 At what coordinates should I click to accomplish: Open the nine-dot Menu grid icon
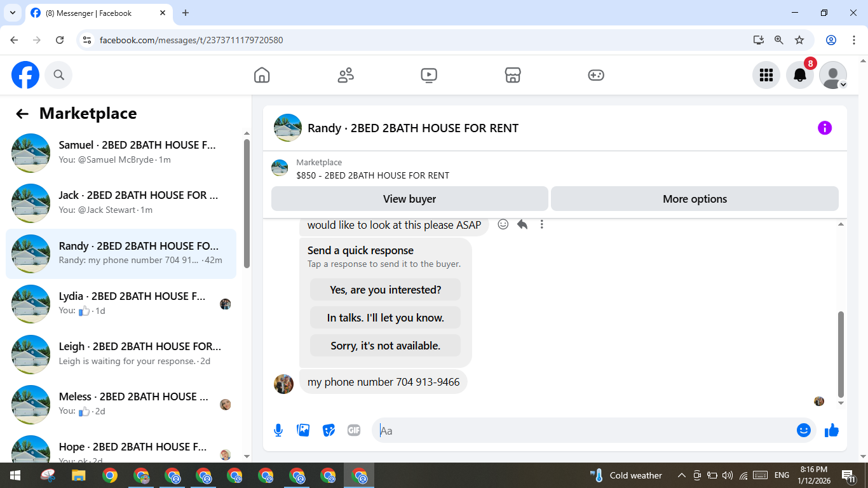pos(766,75)
